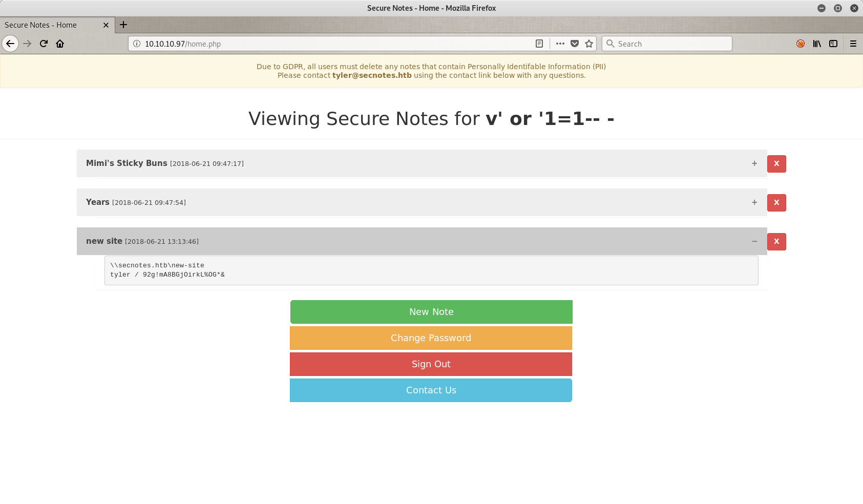The height and width of the screenshot is (504, 863).
Task: Select the Secure Notes - Home tab
Action: pyautogui.click(x=51, y=25)
